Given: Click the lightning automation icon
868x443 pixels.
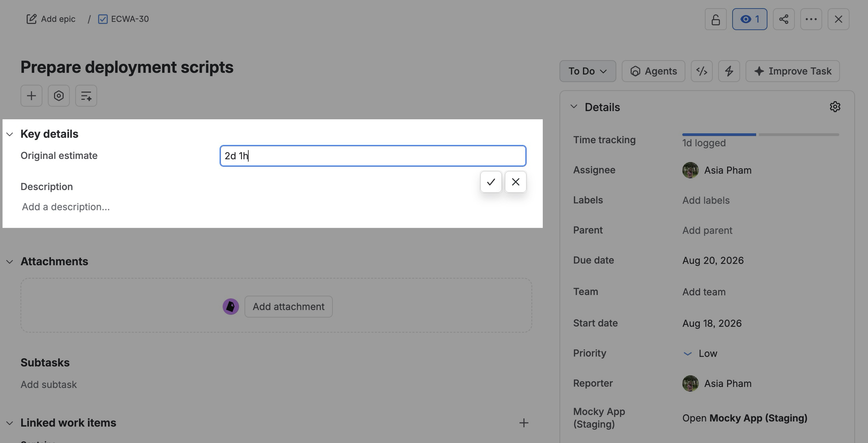Looking at the screenshot, I should tap(729, 71).
